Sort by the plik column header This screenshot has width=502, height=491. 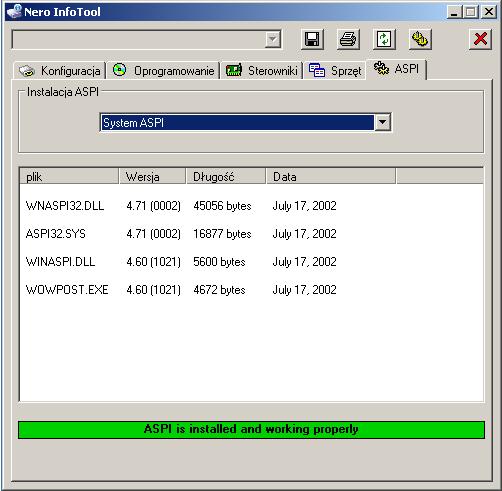pos(69,176)
